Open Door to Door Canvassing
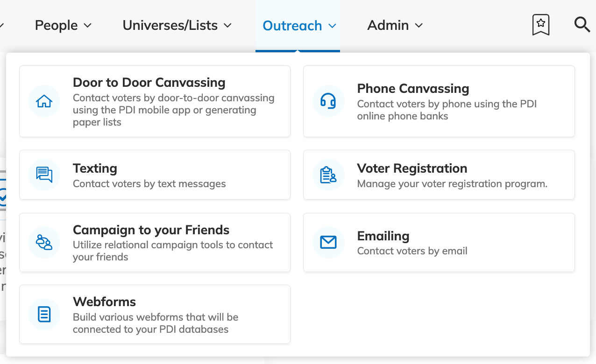This screenshot has width=596, height=364. (x=155, y=101)
